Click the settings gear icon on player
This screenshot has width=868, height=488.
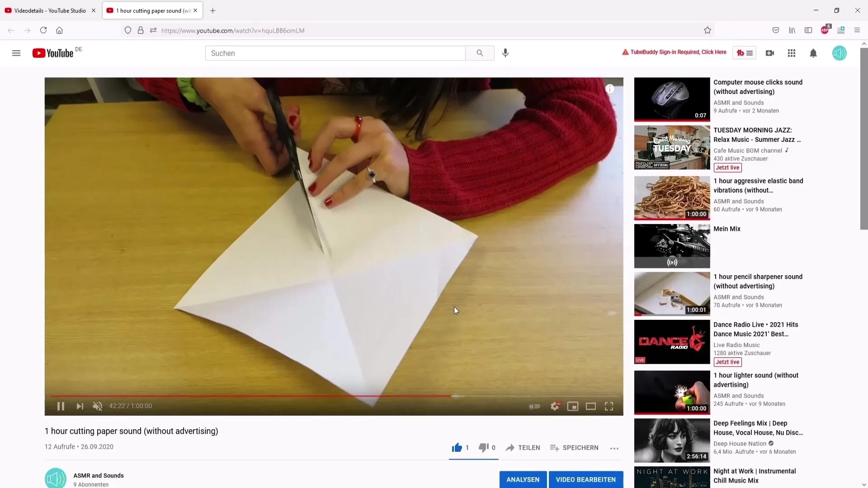553,406
